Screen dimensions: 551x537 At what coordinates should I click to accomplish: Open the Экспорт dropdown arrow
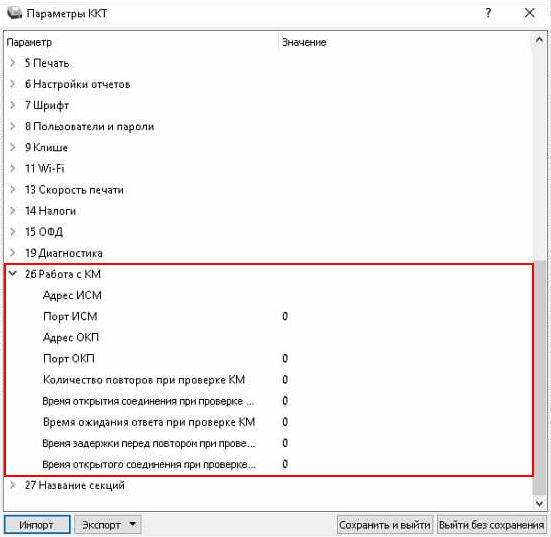tap(132, 524)
